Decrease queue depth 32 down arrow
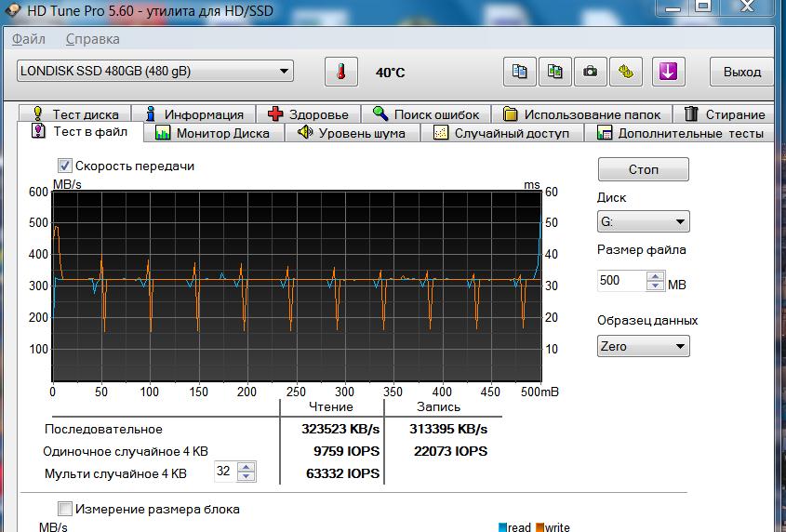This screenshot has height=532, width=786. pos(246,476)
